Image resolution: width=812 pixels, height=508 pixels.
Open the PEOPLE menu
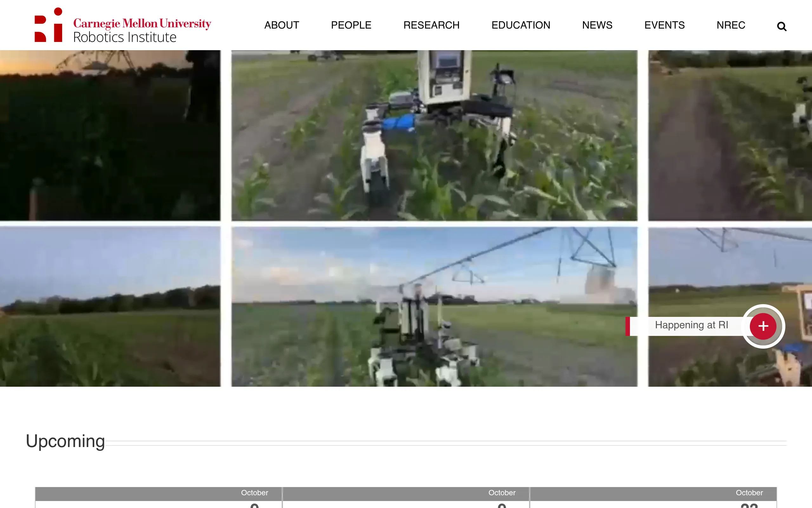click(351, 25)
